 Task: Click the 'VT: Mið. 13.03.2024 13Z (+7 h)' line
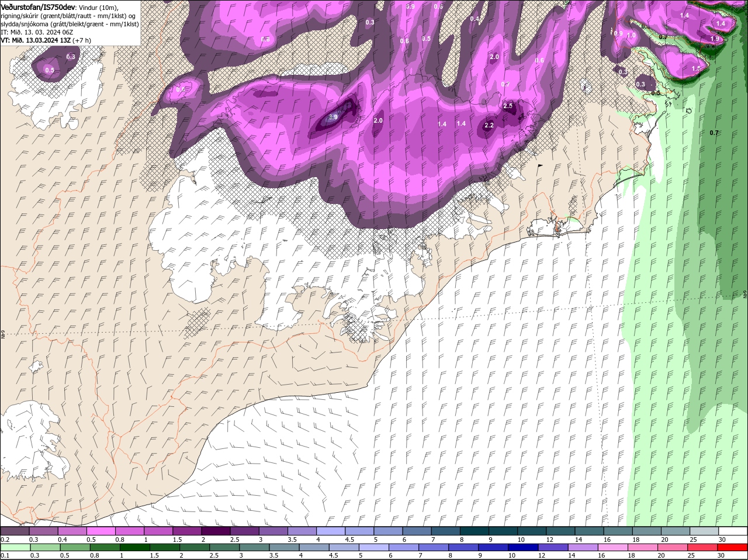(x=46, y=40)
